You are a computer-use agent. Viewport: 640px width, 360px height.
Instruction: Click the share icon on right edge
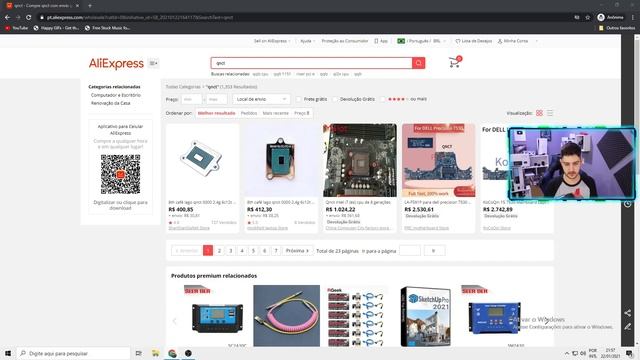coord(627,313)
